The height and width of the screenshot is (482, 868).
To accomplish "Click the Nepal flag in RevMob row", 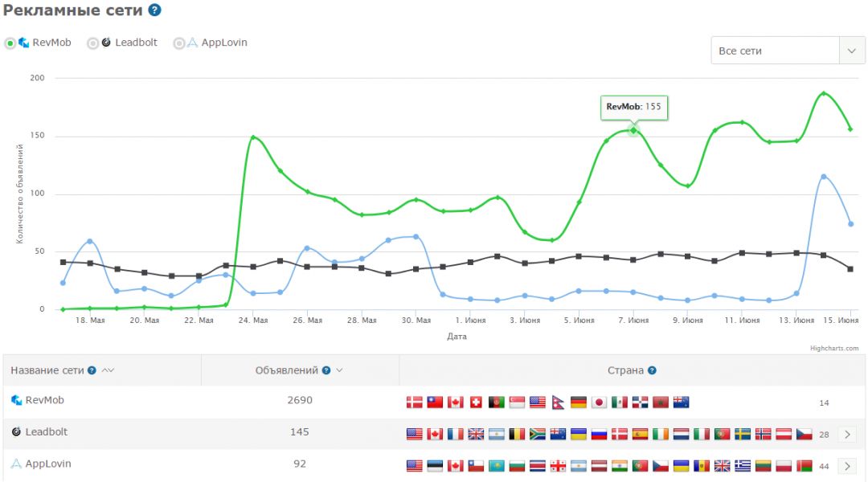I will pos(558,402).
